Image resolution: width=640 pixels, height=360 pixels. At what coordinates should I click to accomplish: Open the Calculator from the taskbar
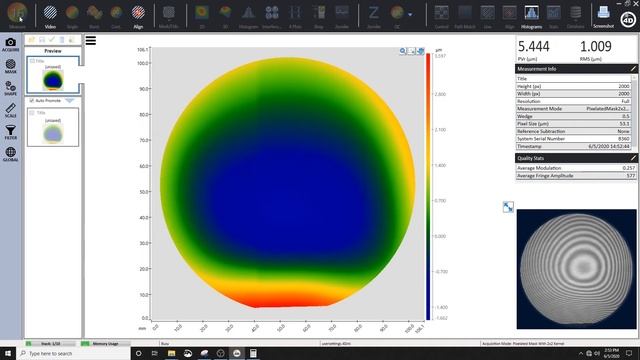[253, 353]
